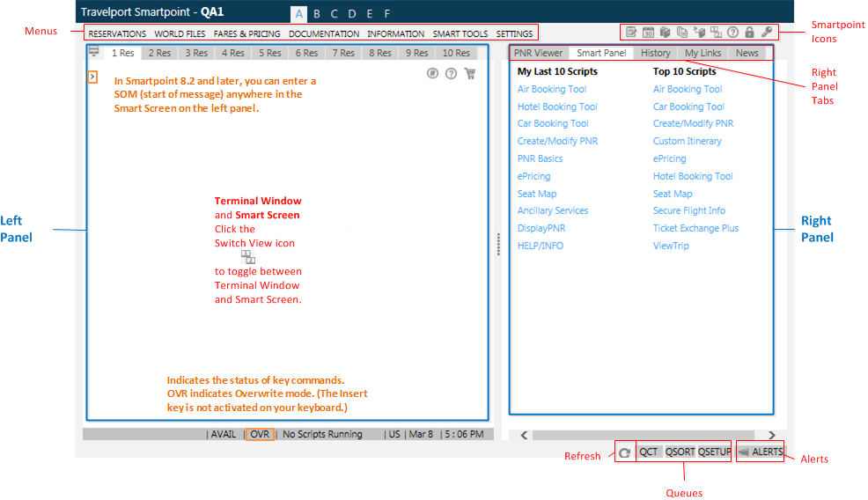The height and width of the screenshot is (500, 868).
Task: Click the right panel horizontal scrollbar right arrow
Action: point(771,435)
